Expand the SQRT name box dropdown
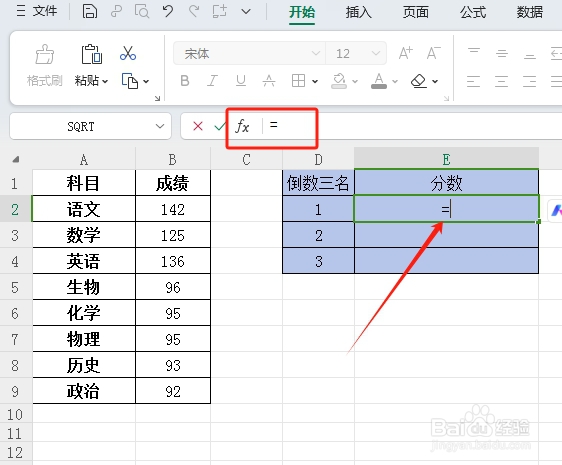562x465 pixels. 160,126
